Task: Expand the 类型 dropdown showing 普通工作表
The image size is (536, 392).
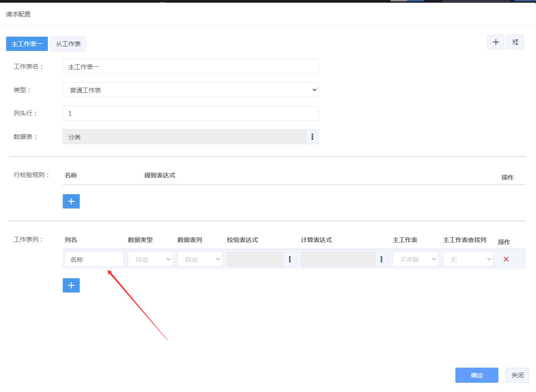Action: pos(190,90)
